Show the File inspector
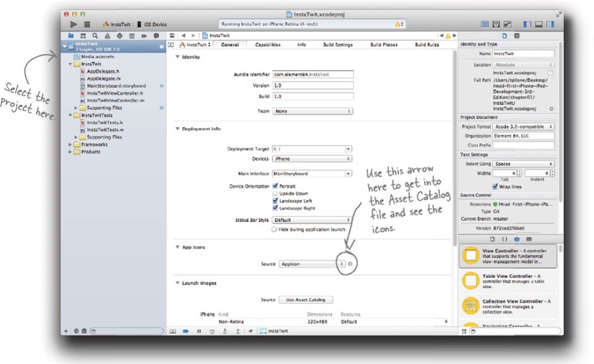The height and width of the screenshot is (364, 594). 504,36
